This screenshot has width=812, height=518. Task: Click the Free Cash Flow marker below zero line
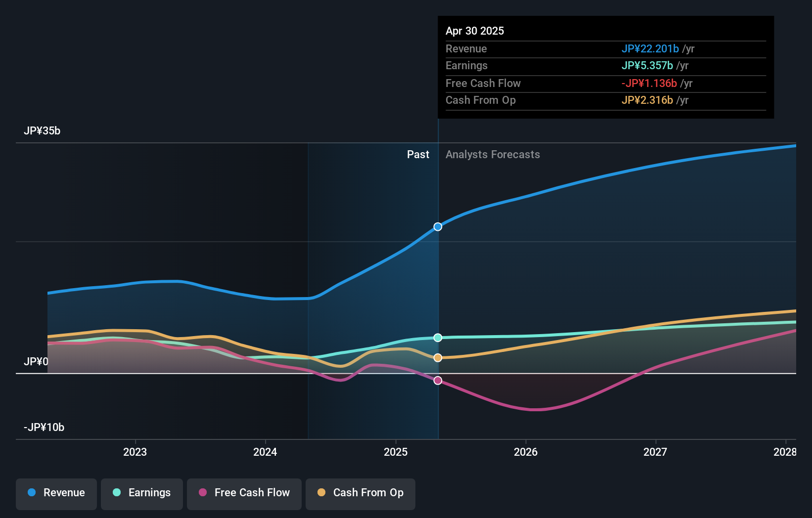click(438, 380)
